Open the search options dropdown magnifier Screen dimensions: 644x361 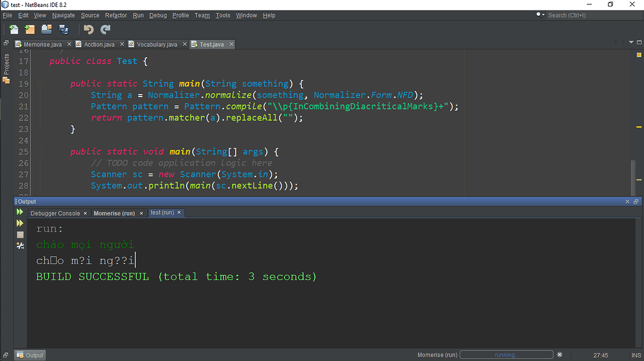coord(541,15)
